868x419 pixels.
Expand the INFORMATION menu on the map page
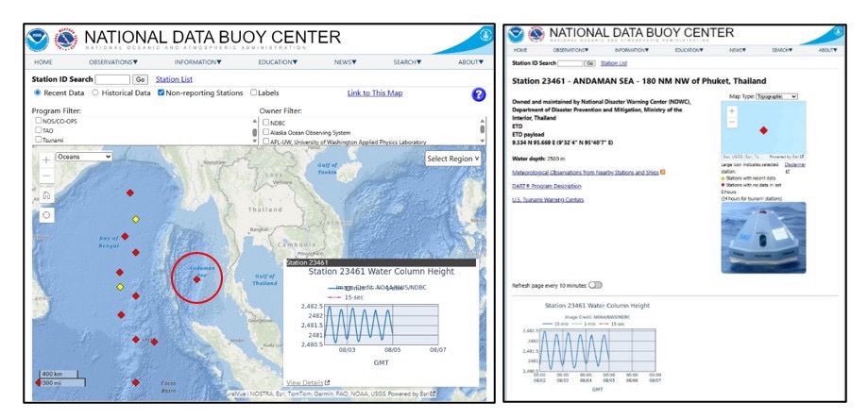197,62
